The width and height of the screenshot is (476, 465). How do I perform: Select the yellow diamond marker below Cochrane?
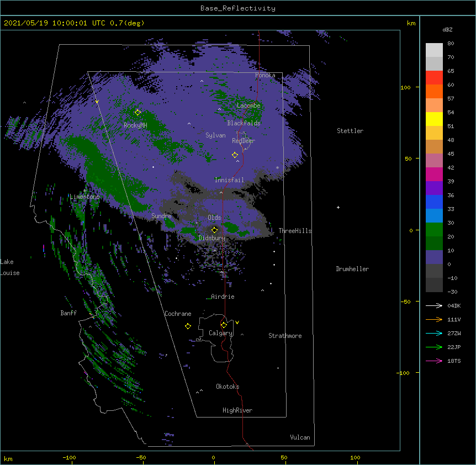(188, 326)
